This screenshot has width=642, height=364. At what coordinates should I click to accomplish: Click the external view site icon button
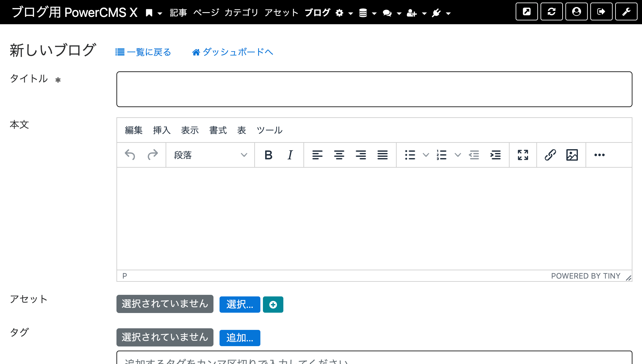click(527, 12)
